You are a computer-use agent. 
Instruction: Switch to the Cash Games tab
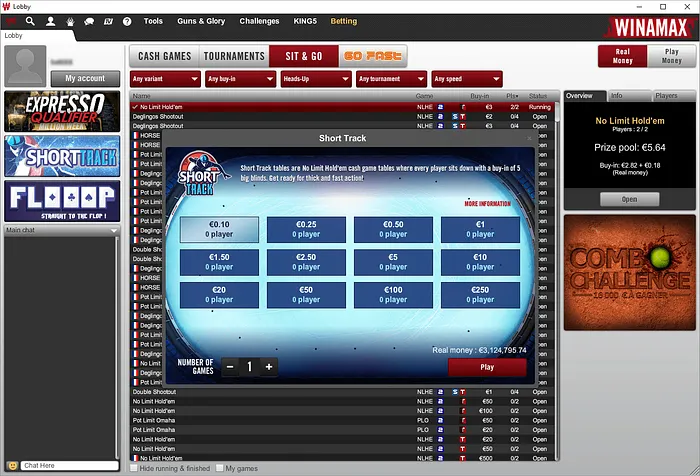(x=165, y=56)
